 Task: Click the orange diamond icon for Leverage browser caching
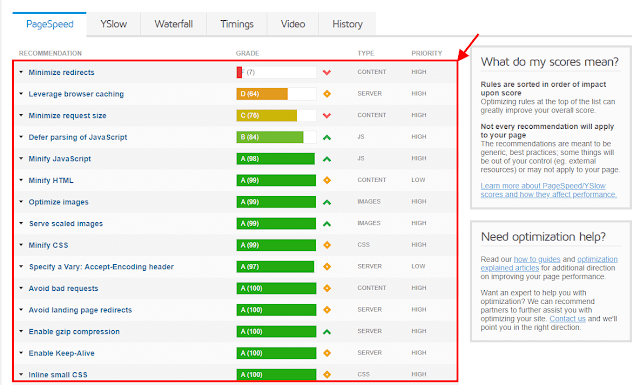click(x=327, y=94)
